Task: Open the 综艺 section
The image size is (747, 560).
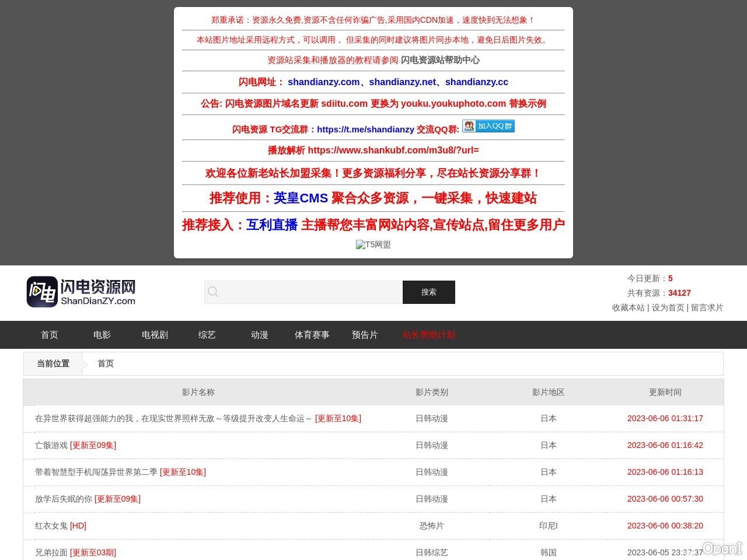Action: 207,335
